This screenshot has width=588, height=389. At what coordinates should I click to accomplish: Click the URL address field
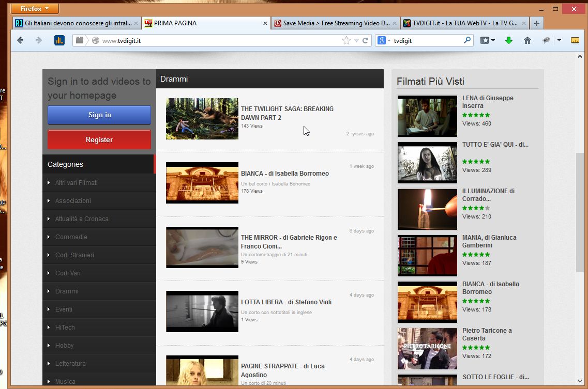(x=221, y=40)
